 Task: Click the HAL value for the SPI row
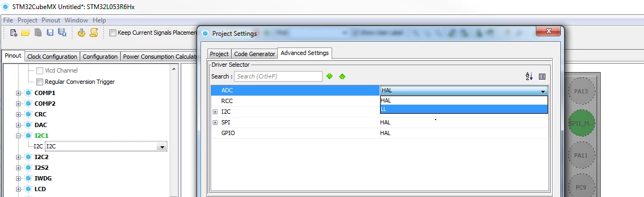(x=385, y=122)
